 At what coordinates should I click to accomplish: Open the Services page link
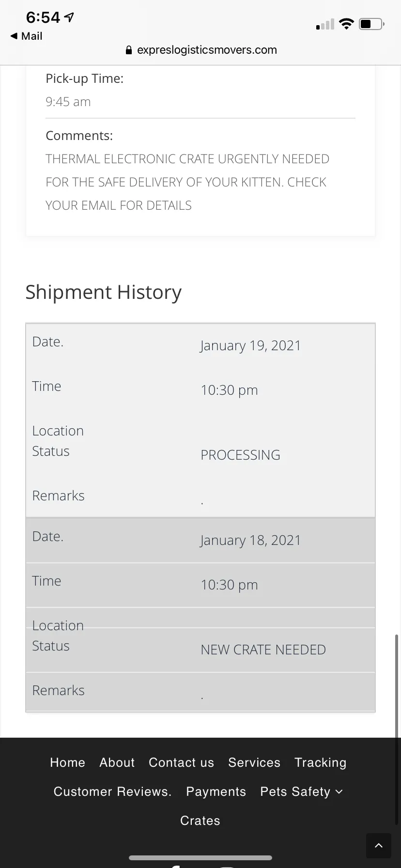(x=254, y=762)
